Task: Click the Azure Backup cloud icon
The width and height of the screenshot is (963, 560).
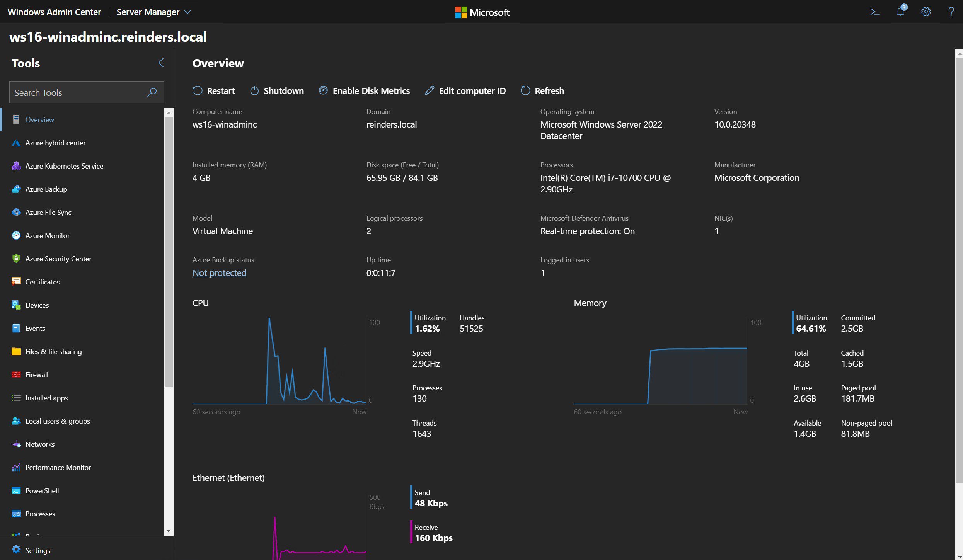Action: [x=16, y=189]
